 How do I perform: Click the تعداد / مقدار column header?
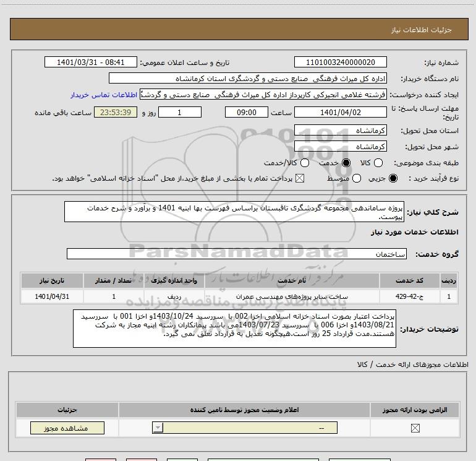[x=113, y=280]
